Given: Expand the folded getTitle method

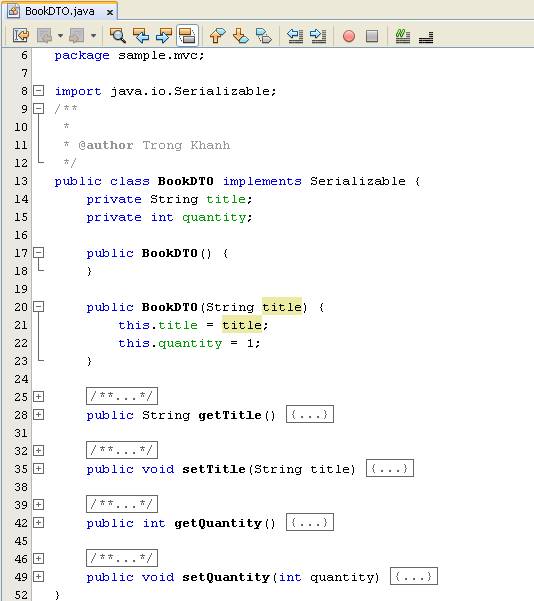Looking at the screenshot, I should tap(38, 415).
